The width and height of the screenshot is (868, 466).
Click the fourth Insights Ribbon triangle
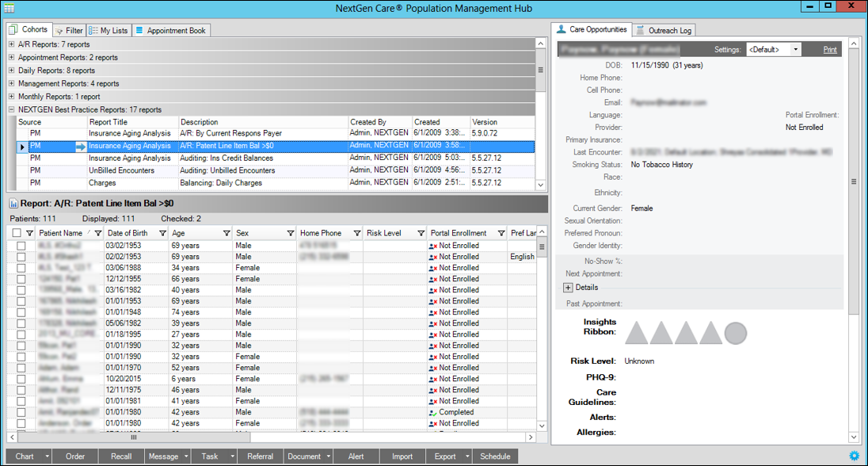710,333
